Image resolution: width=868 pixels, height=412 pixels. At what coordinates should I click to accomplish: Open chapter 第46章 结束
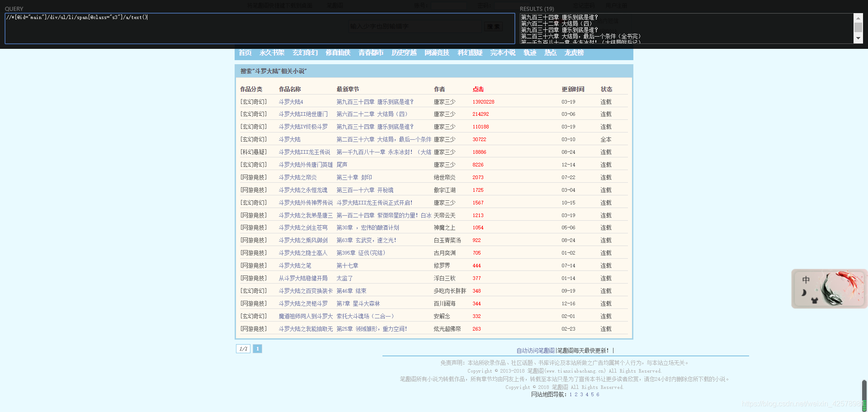(351, 291)
